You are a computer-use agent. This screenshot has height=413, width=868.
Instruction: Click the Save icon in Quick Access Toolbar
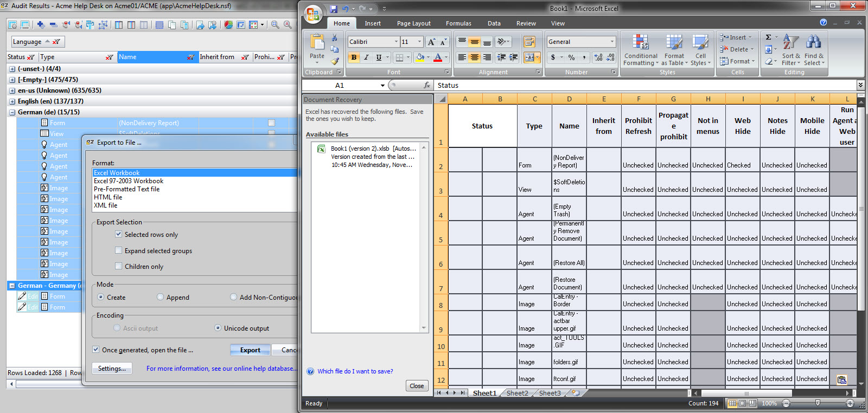pyautogui.click(x=333, y=9)
